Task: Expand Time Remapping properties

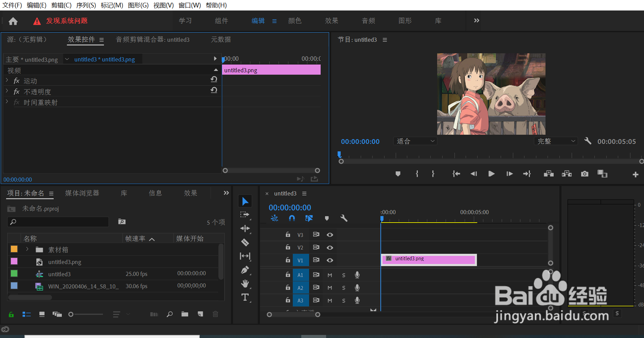Action: 7,102
